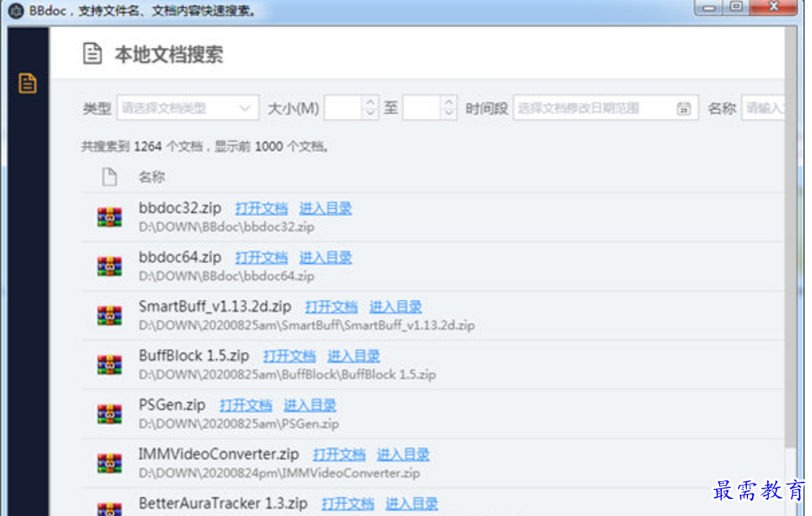Open bbdoc64.zip via 打开文档 link
Viewport: 812px width, 516px height.
click(x=262, y=258)
